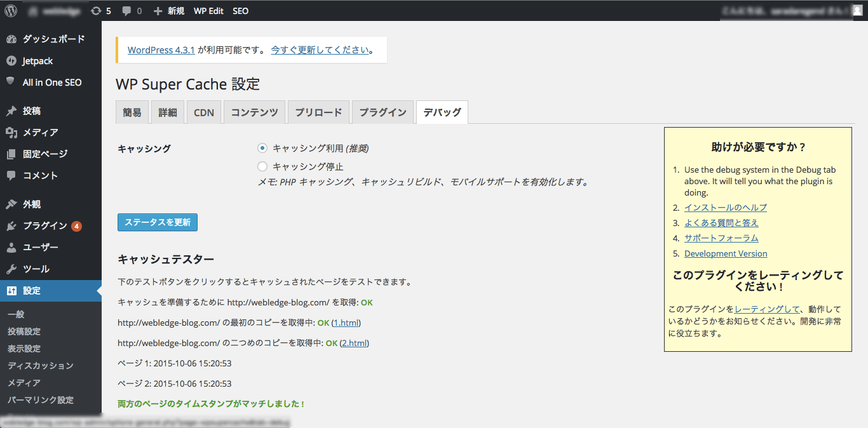
Task: Open the CDN tab
Action: pos(204,112)
